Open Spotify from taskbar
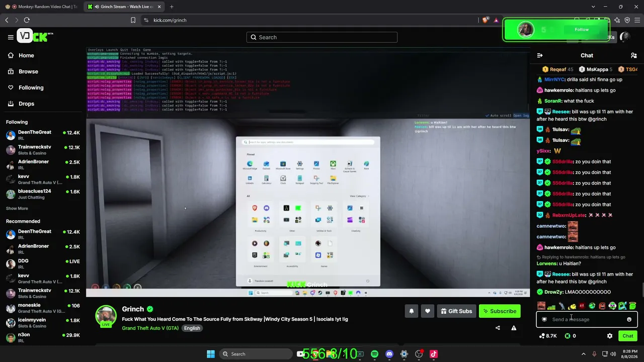 click(374, 354)
